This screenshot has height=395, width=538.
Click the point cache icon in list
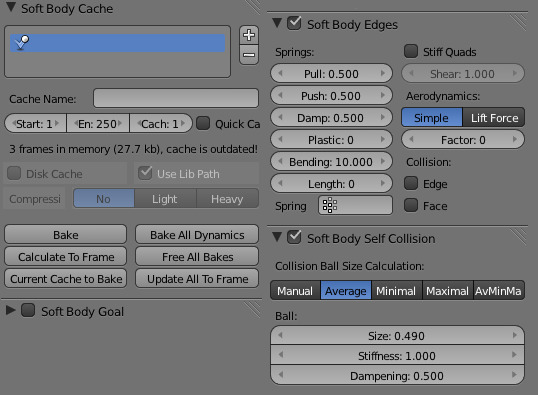(22, 43)
